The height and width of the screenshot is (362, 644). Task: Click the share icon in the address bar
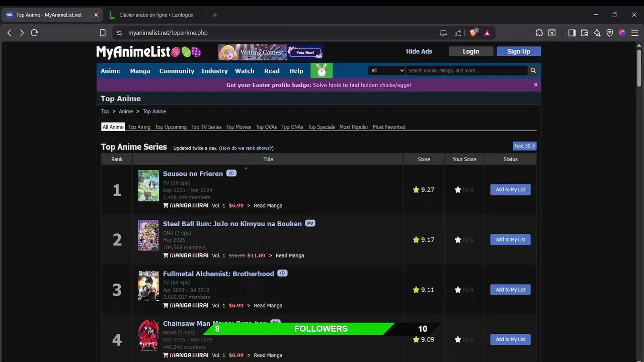[x=458, y=33]
